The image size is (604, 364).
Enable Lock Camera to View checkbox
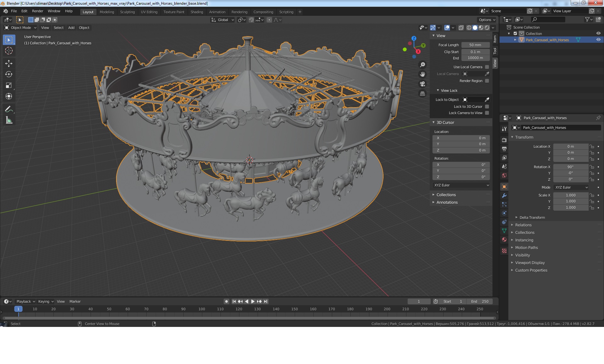(x=487, y=113)
